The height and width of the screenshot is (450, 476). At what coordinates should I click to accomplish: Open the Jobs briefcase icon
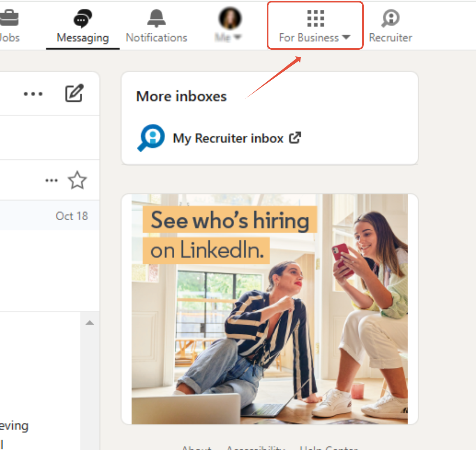(9, 18)
